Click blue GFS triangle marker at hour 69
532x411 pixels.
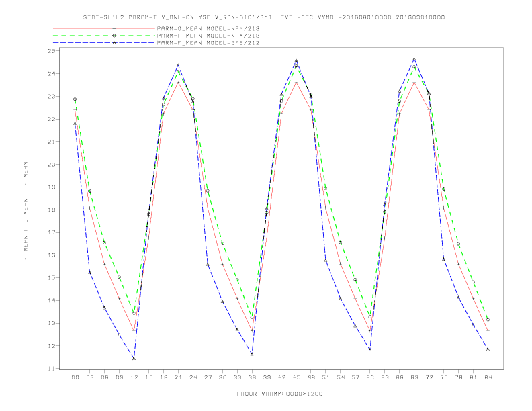click(x=414, y=59)
